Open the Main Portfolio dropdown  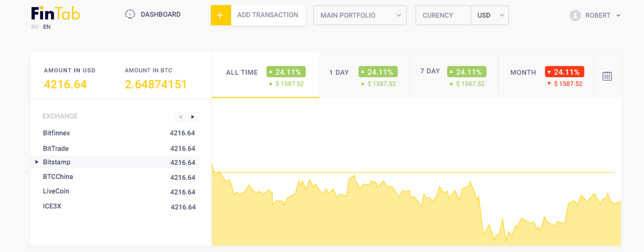click(x=360, y=15)
